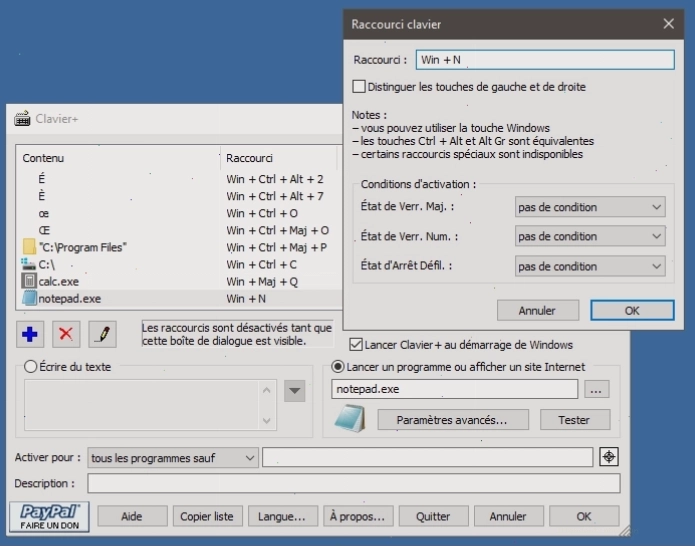Image resolution: width=695 pixels, height=547 pixels.
Task: Click the notepad program icon below the path field
Action: [x=350, y=418]
